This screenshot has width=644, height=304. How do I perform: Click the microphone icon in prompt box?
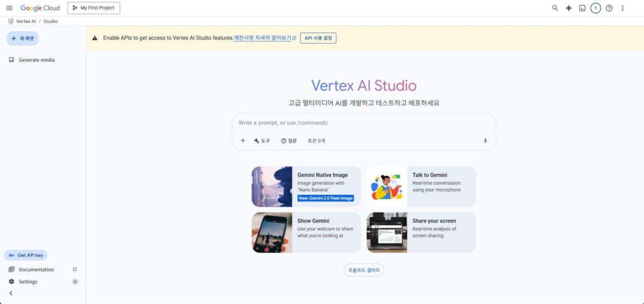pyautogui.click(x=485, y=141)
